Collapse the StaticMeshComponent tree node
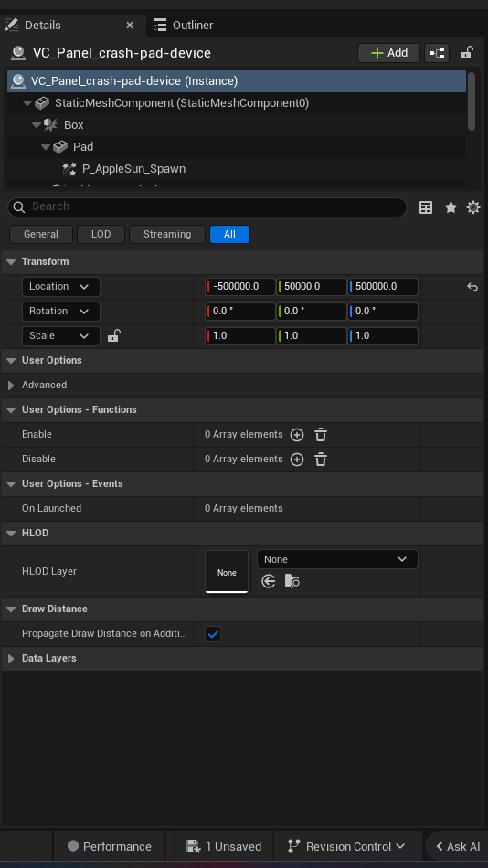The width and height of the screenshot is (488, 868). (27, 103)
